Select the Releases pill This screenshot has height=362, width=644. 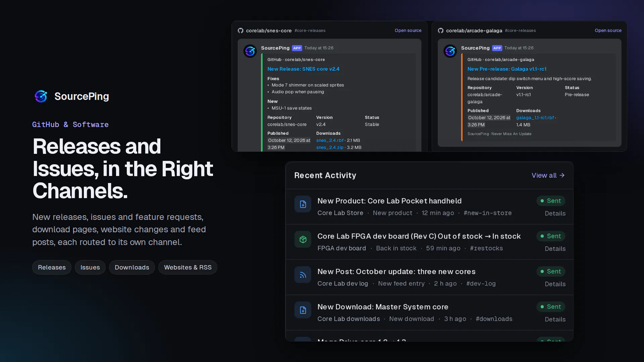tap(52, 267)
